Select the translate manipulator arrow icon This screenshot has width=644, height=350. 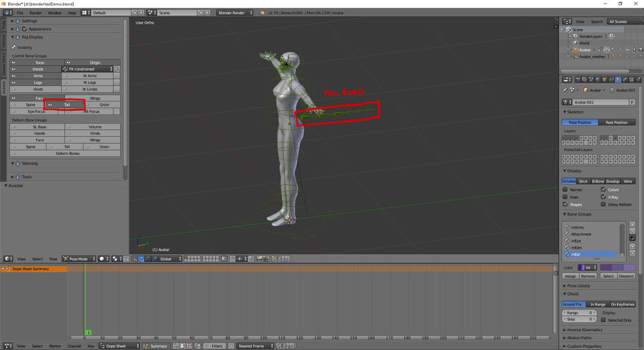click(142, 259)
